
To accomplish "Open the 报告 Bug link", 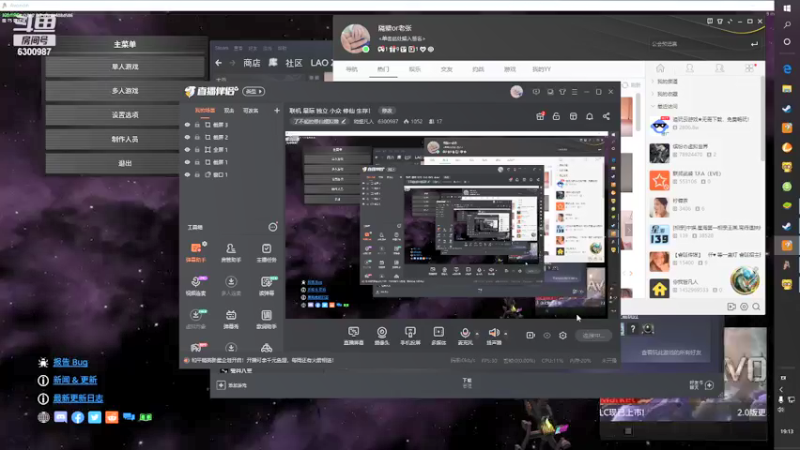I will [x=70, y=362].
